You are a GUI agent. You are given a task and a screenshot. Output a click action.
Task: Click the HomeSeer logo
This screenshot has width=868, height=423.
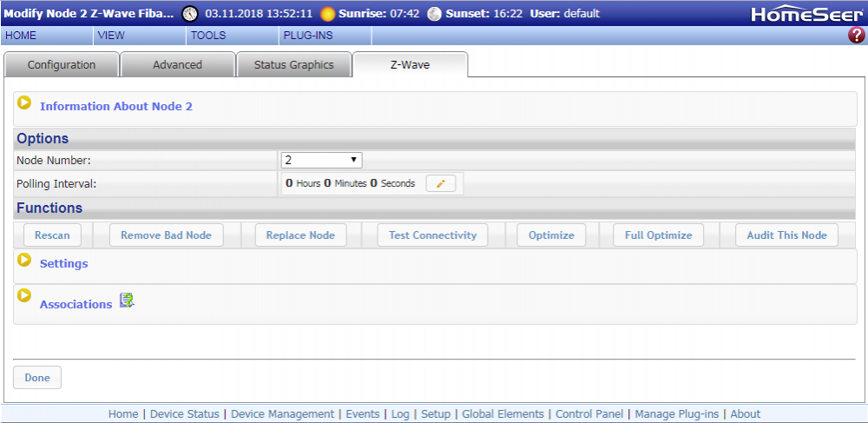click(795, 14)
